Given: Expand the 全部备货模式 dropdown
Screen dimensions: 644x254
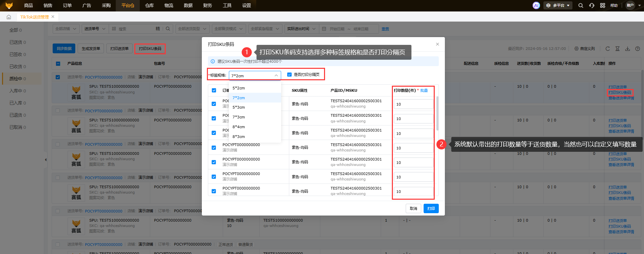Looking at the screenshot, I should [x=229, y=29].
